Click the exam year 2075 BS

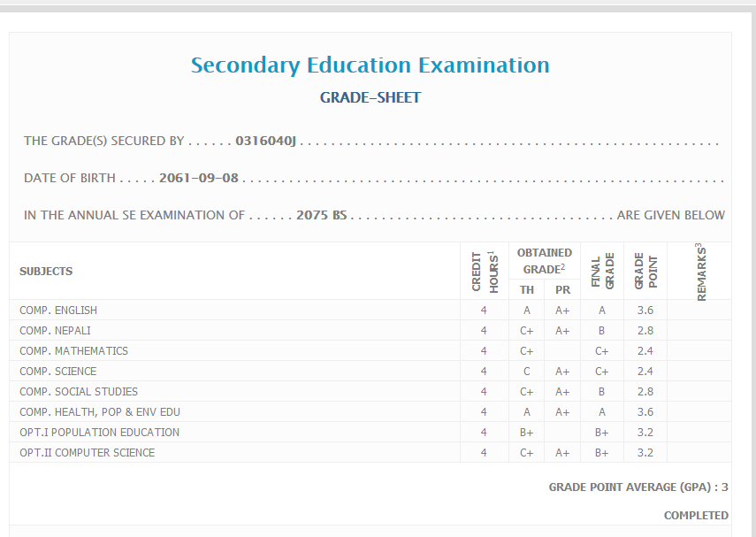point(321,215)
